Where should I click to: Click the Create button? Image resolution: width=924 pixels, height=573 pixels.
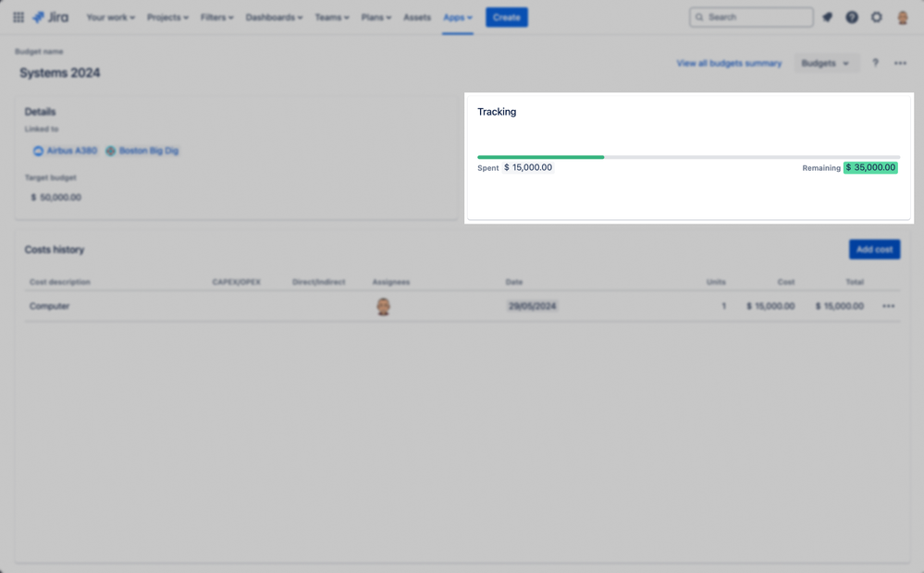(506, 17)
